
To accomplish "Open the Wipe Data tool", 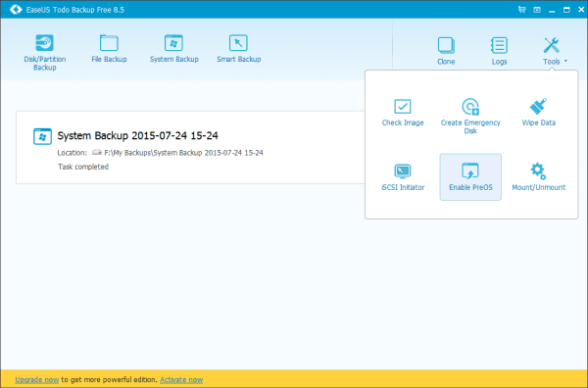I will click(x=538, y=112).
